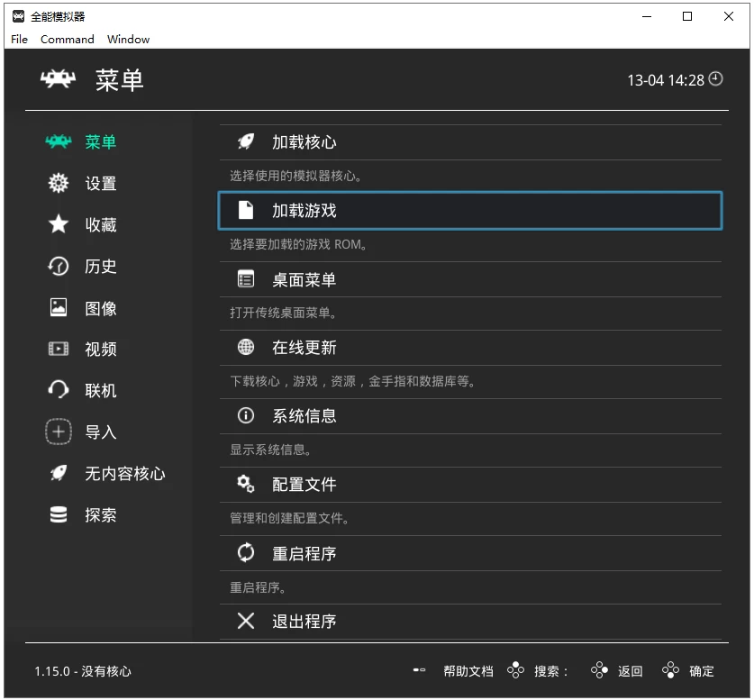Image resolution: width=754 pixels, height=700 pixels.
Task: Select 退出程序 to quit the program
Action: (306, 621)
